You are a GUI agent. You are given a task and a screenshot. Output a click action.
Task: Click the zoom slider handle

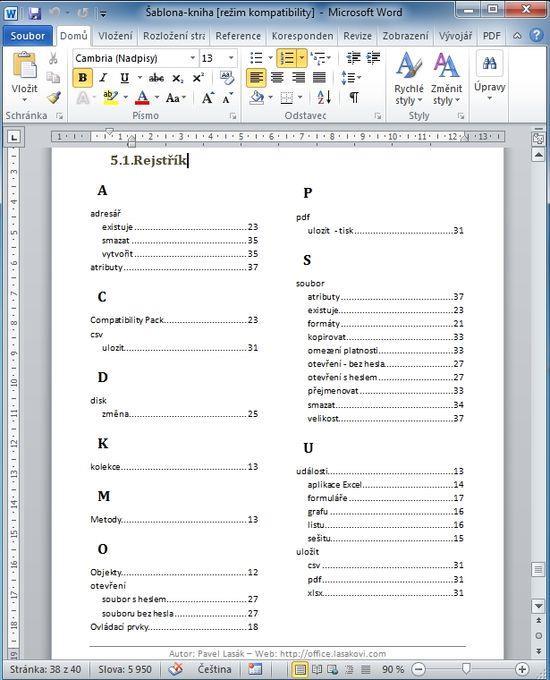click(x=466, y=669)
